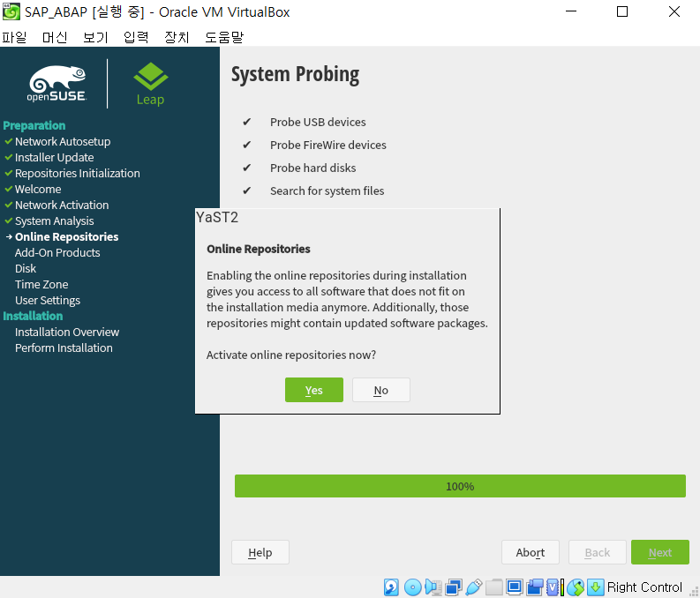Click the network adapters status icon
Viewport: 700px width, 598px height.
(x=454, y=587)
